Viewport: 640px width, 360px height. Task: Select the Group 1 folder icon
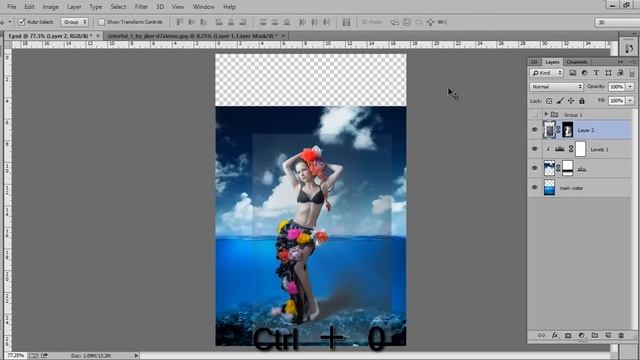tap(554, 114)
